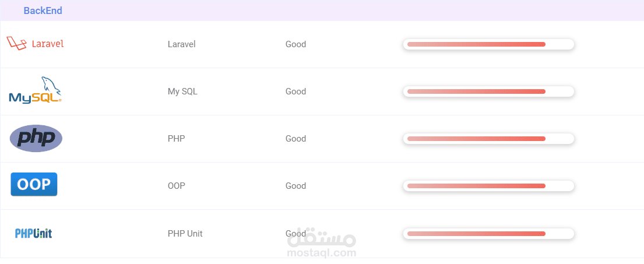Click the My SQL skill name text
Screen dimensions: 644x264
pyautogui.click(x=181, y=91)
